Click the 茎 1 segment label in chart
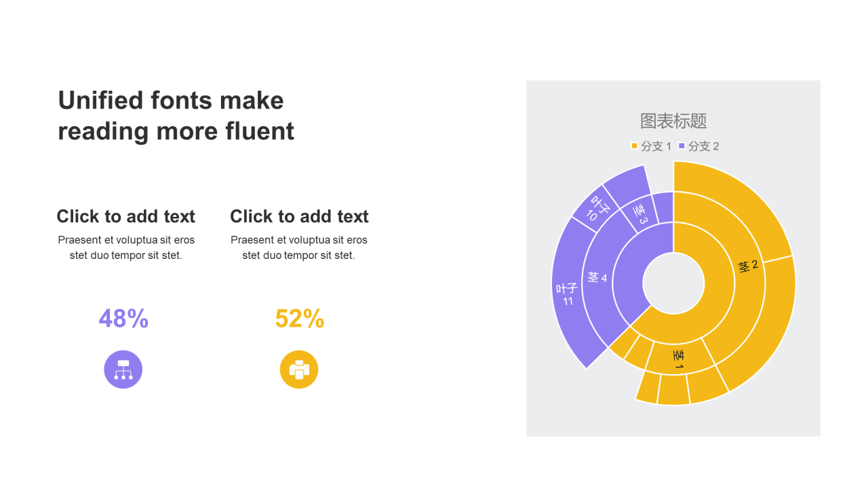 [678, 359]
